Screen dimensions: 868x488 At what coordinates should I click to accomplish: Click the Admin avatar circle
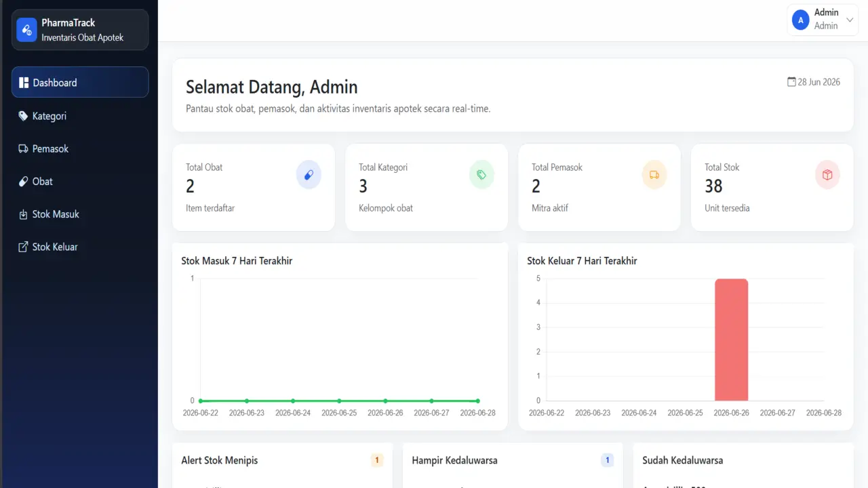(x=801, y=20)
